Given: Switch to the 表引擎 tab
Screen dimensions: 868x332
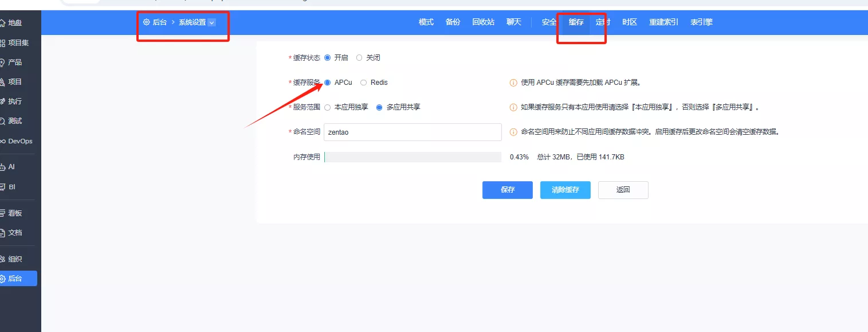Looking at the screenshot, I should pos(701,22).
